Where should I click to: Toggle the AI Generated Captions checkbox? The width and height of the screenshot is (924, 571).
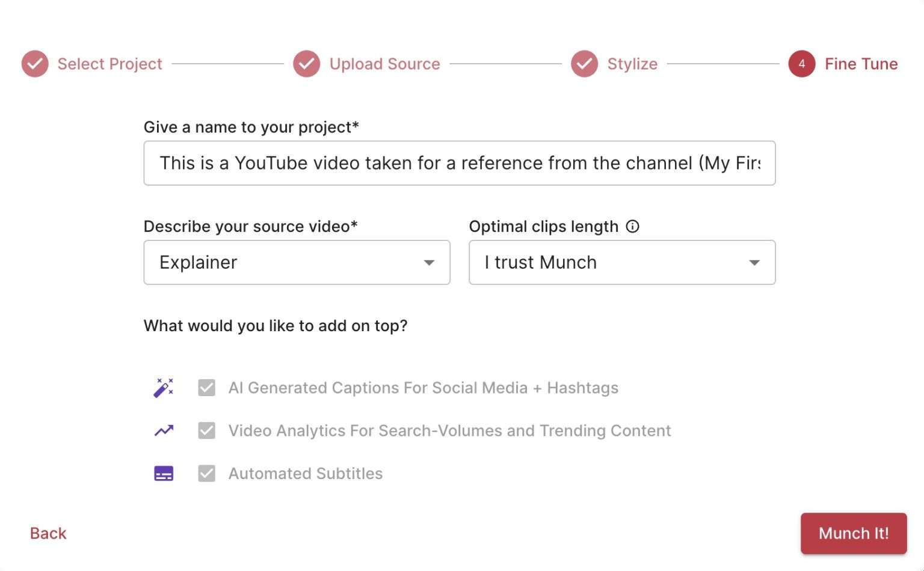point(206,388)
